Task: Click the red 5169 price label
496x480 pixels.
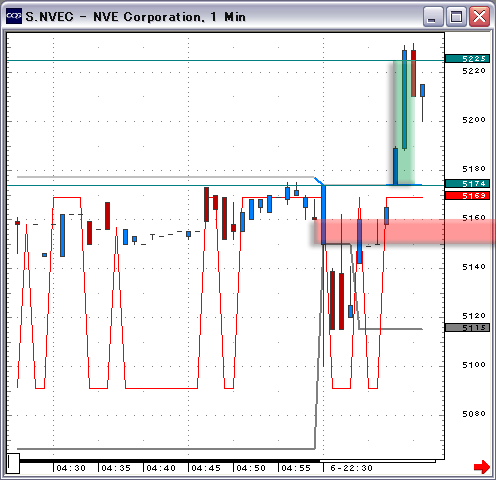Action: [467, 195]
